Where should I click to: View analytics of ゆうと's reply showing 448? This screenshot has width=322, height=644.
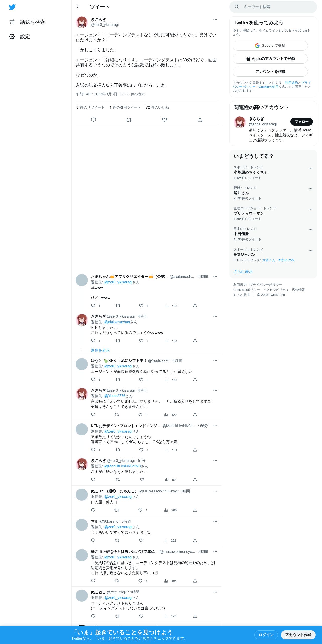click(171, 380)
